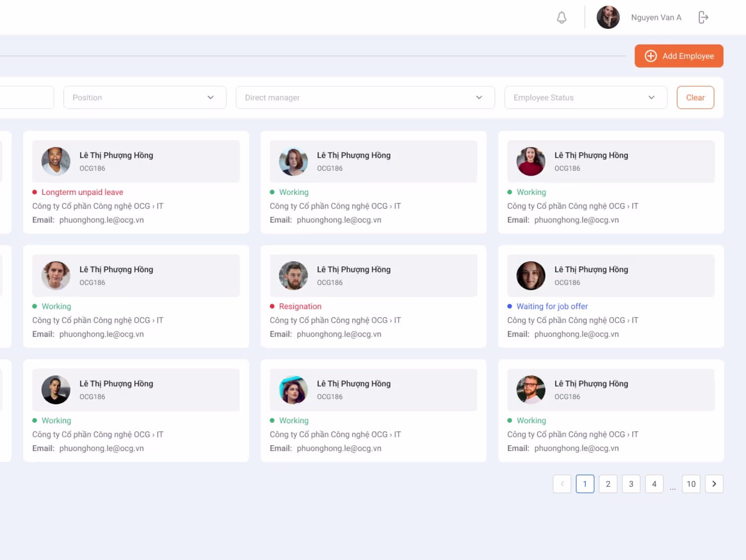Screen dimensions: 746x560
Task: Click the Resignation status label
Action: 300,306
